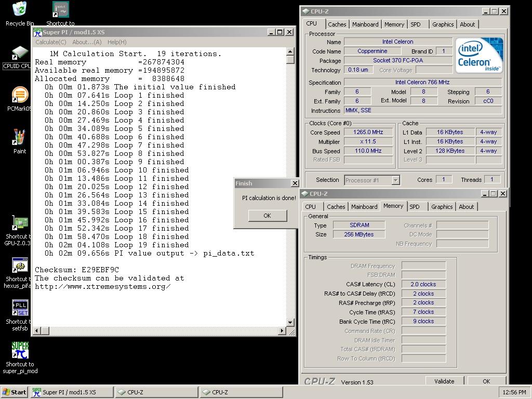Click the xtremesystems.org URL text
532x399 pixels.
tap(102, 286)
